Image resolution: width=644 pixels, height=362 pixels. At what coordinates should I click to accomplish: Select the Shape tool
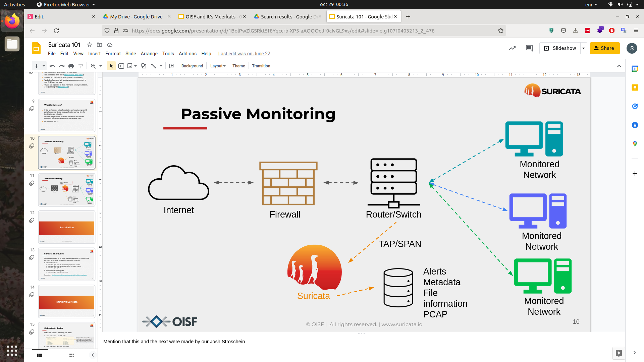coord(144,66)
